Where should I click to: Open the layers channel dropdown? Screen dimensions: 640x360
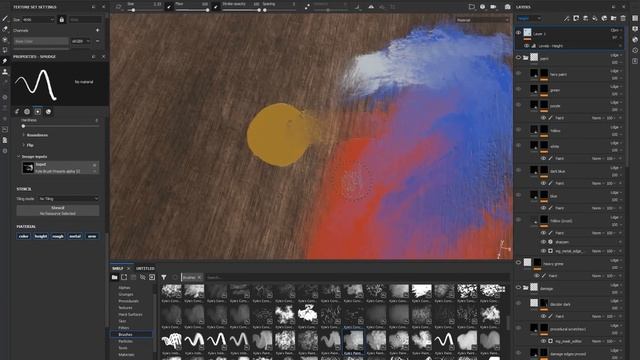tap(529, 18)
